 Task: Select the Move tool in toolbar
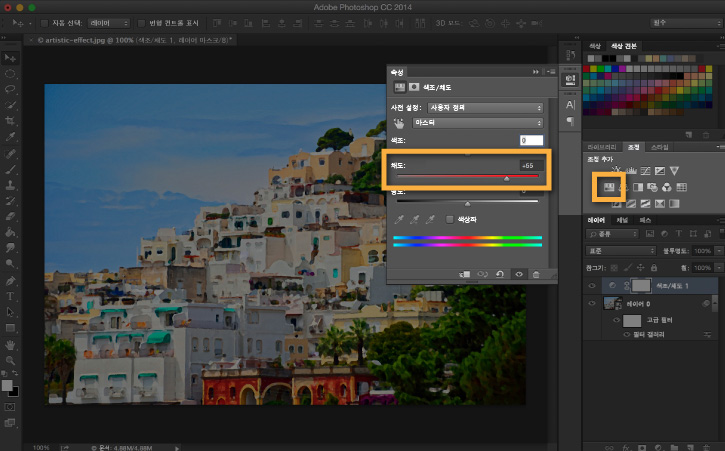pyautogui.click(x=10, y=58)
